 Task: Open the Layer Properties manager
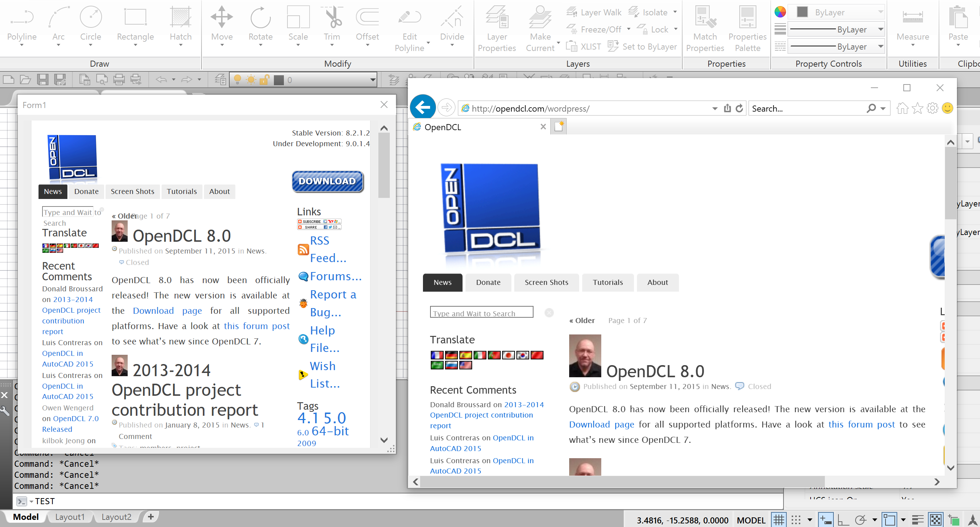click(x=496, y=29)
